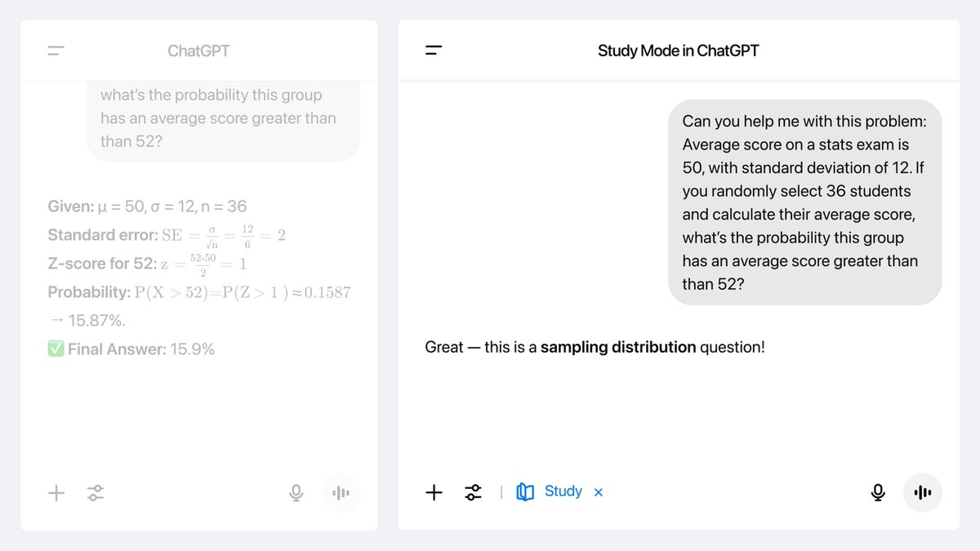Start dictation with microphone in left panel
The height and width of the screenshot is (551, 980).
pos(296,493)
